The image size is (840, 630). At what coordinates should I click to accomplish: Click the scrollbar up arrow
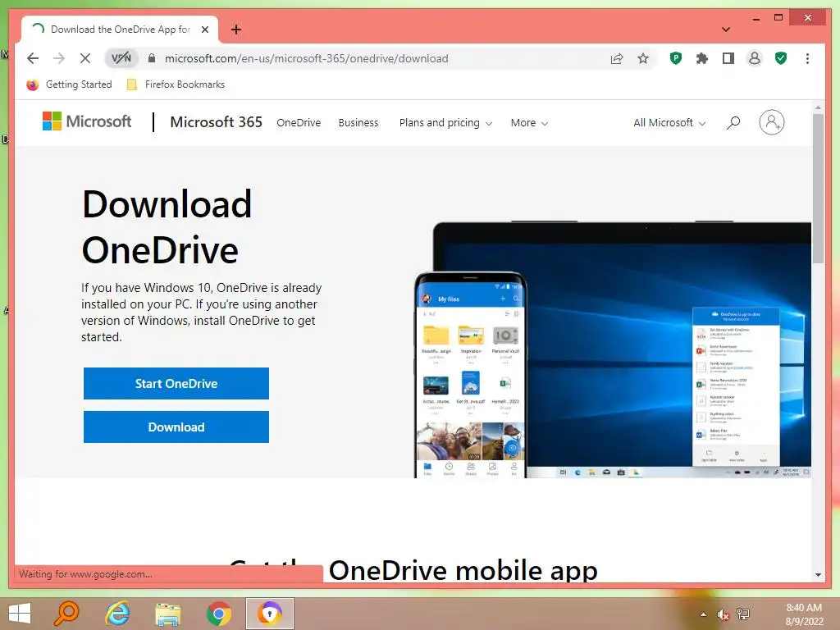click(x=818, y=107)
